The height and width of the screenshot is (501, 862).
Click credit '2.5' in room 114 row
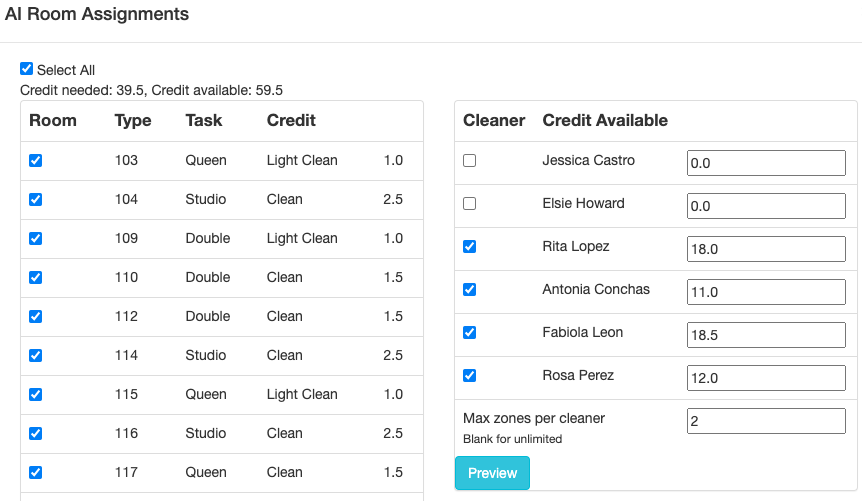pos(393,356)
